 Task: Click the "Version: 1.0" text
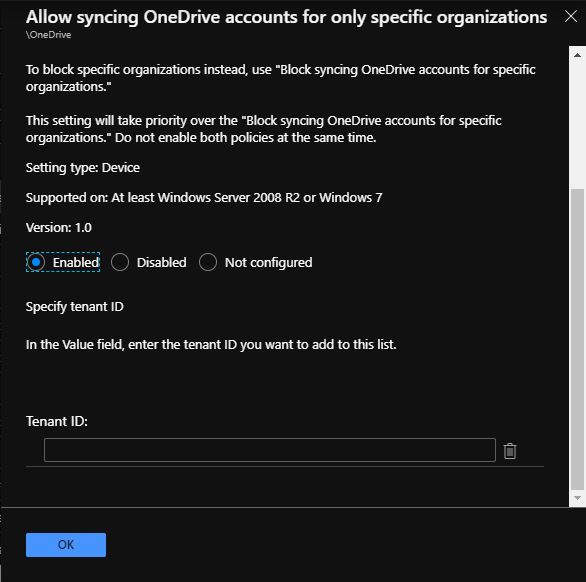pos(59,228)
